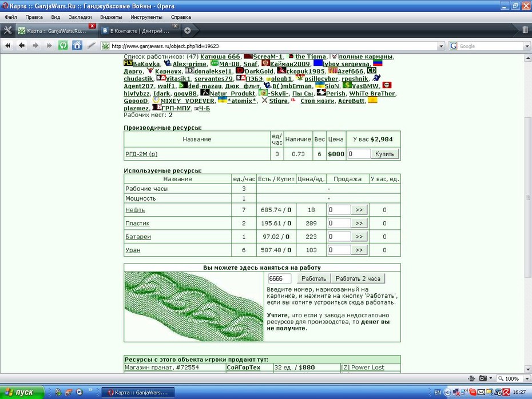Add a new tab with plus icon

coord(187,30)
